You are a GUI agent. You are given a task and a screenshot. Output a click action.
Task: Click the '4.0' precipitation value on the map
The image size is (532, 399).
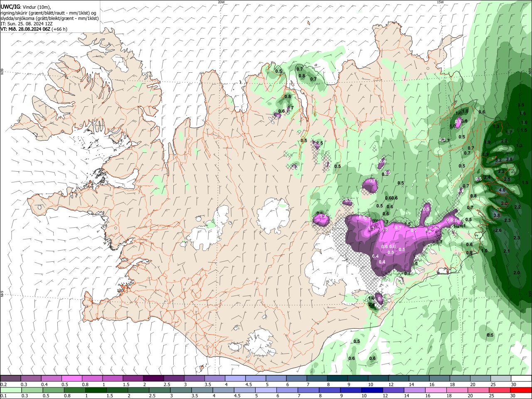(502, 190)
